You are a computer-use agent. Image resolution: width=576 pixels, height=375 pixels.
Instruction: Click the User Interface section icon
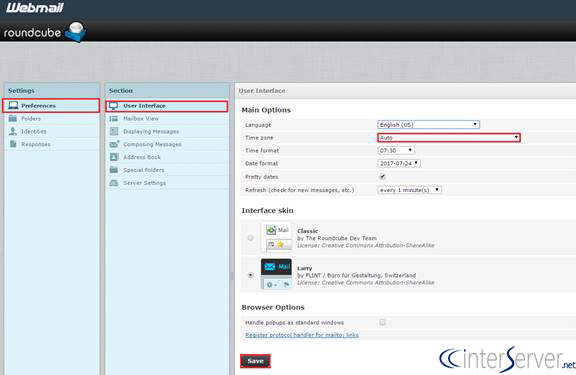click(x=114, y=106)
